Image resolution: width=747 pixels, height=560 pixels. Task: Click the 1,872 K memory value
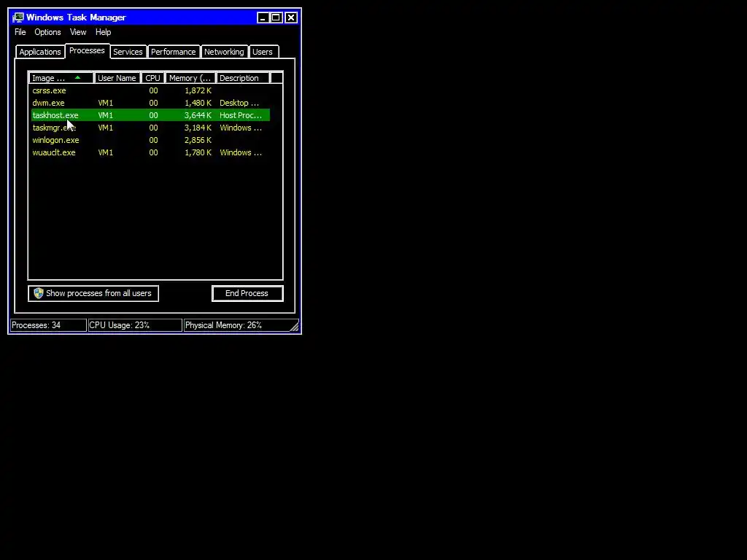198,90
